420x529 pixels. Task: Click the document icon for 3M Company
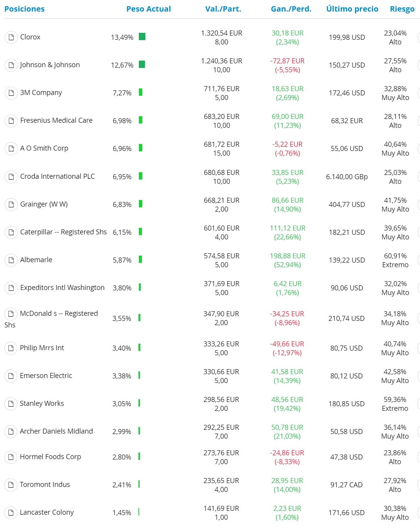(x=11, y=93)
